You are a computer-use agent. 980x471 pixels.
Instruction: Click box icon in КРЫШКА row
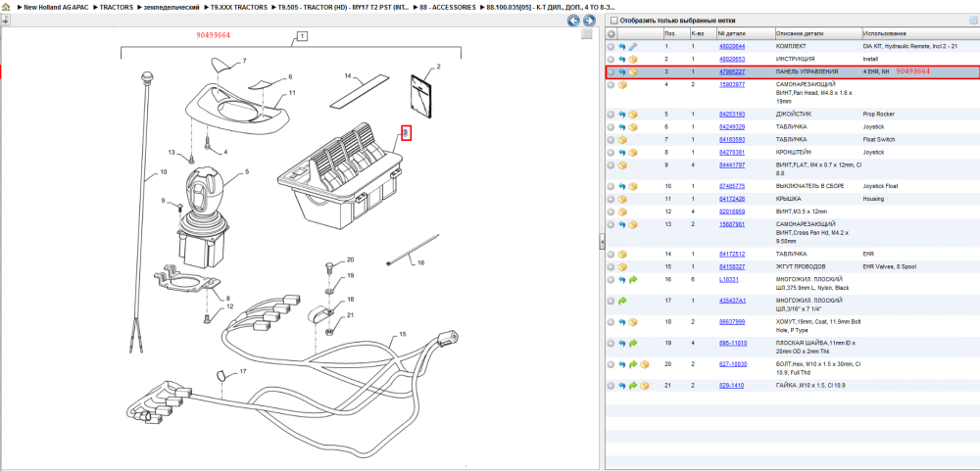(x=622, y=200)
